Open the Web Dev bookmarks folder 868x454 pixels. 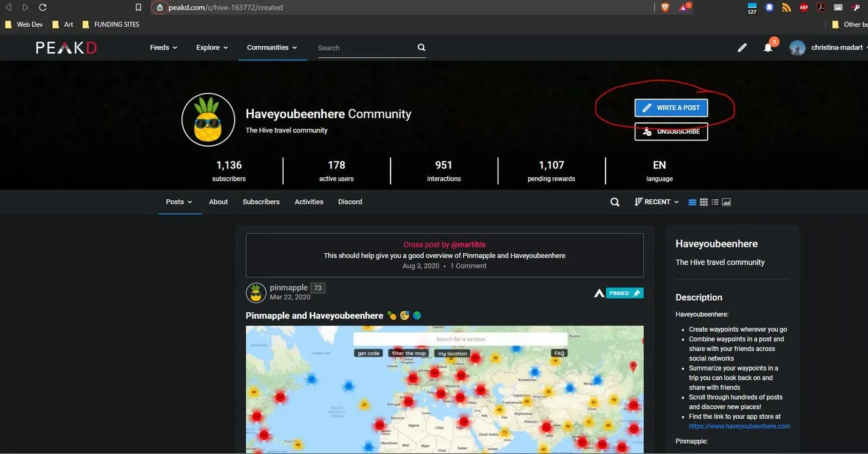click(x=24, y=24)
